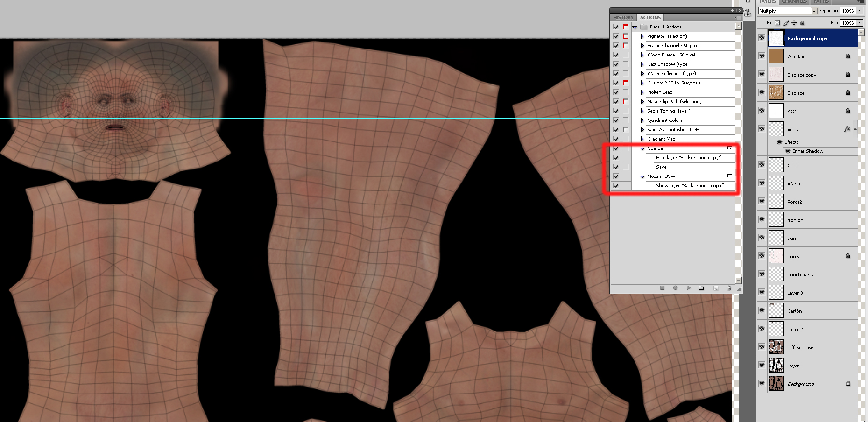Expand the Sepia Toning (layer) action

pos(642,111)
